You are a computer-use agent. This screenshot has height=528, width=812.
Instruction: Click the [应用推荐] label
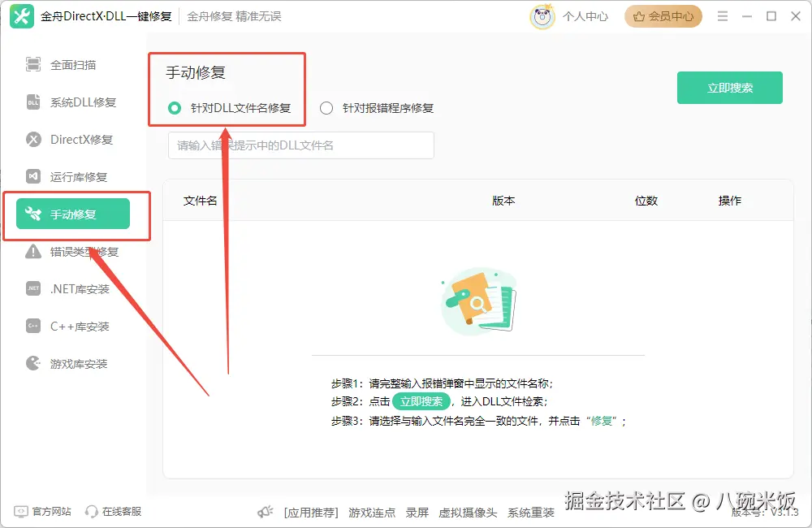pos(311,513)
